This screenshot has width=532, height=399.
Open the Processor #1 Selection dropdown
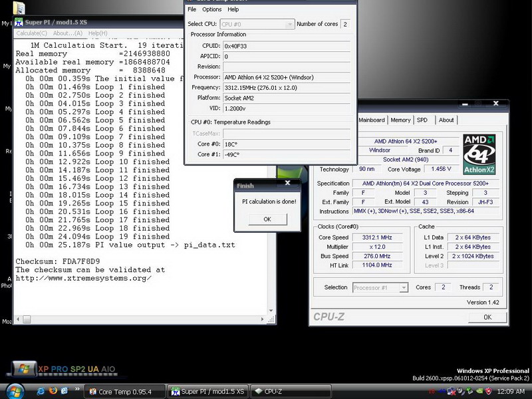[x=380, y=288]
